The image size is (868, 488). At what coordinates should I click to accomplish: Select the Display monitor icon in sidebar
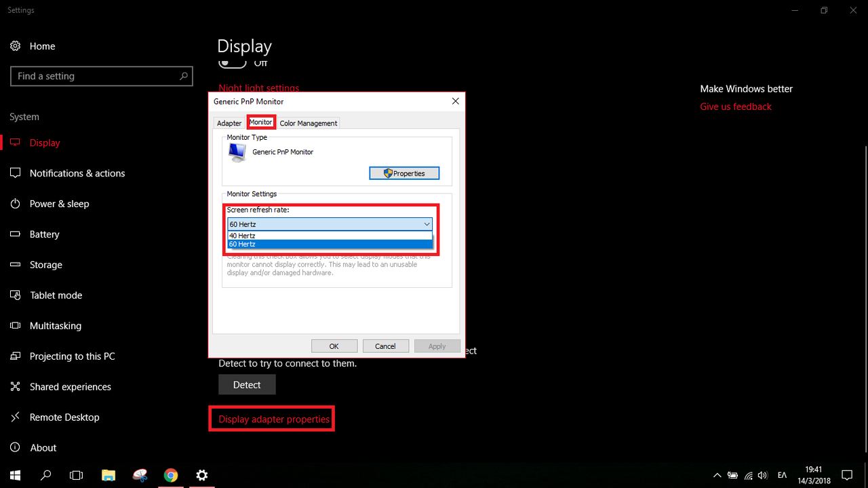pyautogui.click(x=16, y=143)
